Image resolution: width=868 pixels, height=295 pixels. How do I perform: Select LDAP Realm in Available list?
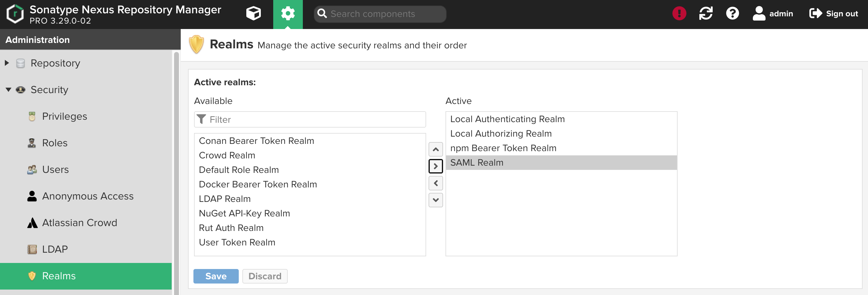point(225,199)
